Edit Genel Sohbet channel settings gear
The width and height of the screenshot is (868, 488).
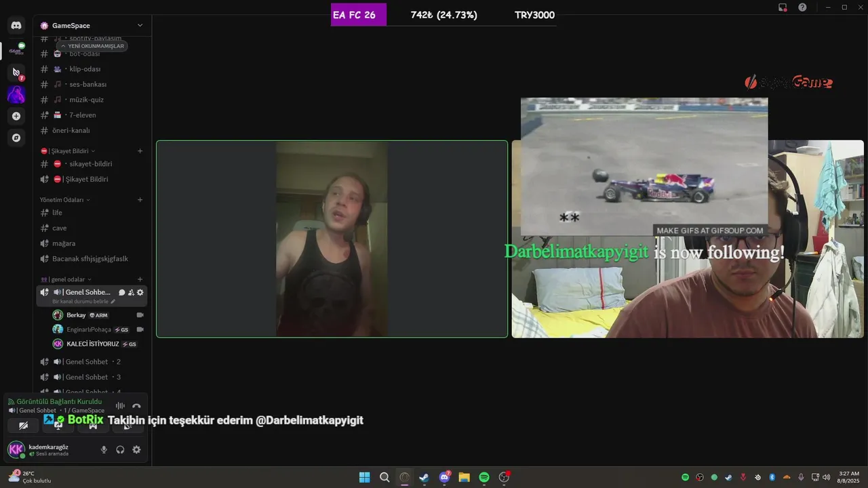140,292
